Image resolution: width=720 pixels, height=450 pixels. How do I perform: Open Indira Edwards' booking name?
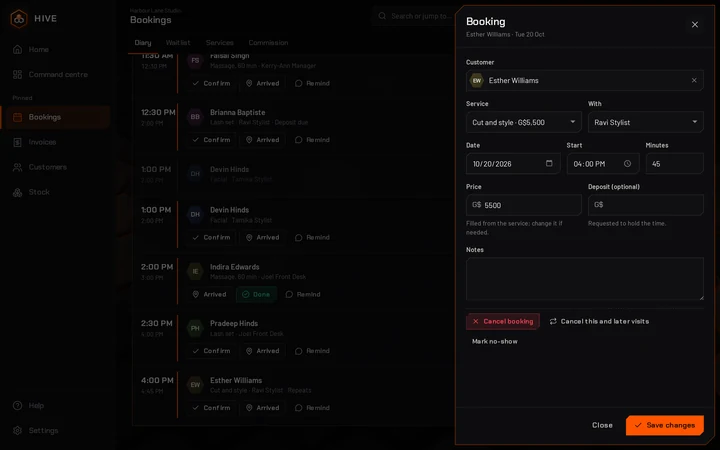click(235, 267)
